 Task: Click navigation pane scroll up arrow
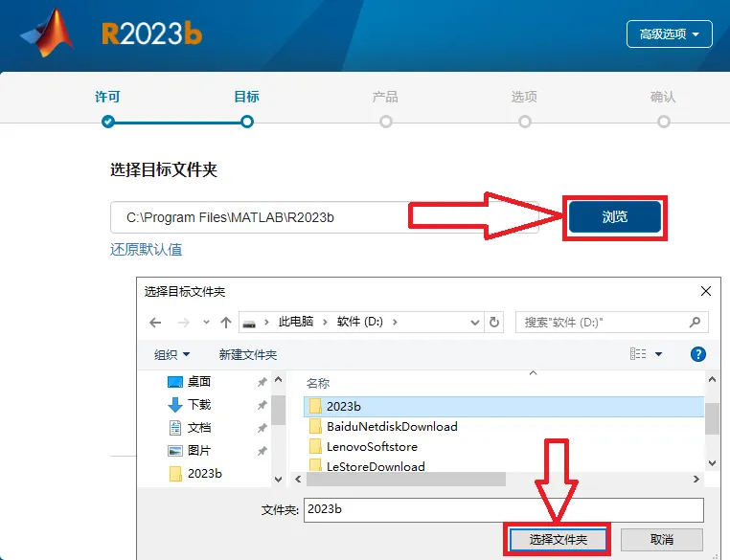pyautogui.click(x=279, y=379)
